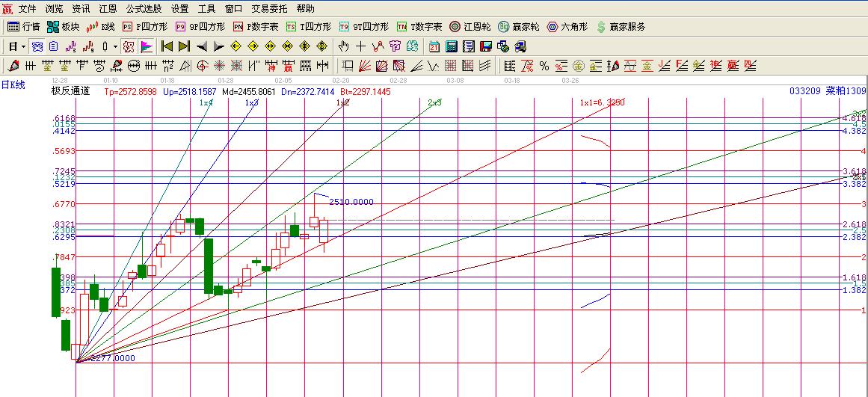Toggle the blue chart overlay button
The width and height of the screenshot is (868, 397).
(x=37, y=46)
